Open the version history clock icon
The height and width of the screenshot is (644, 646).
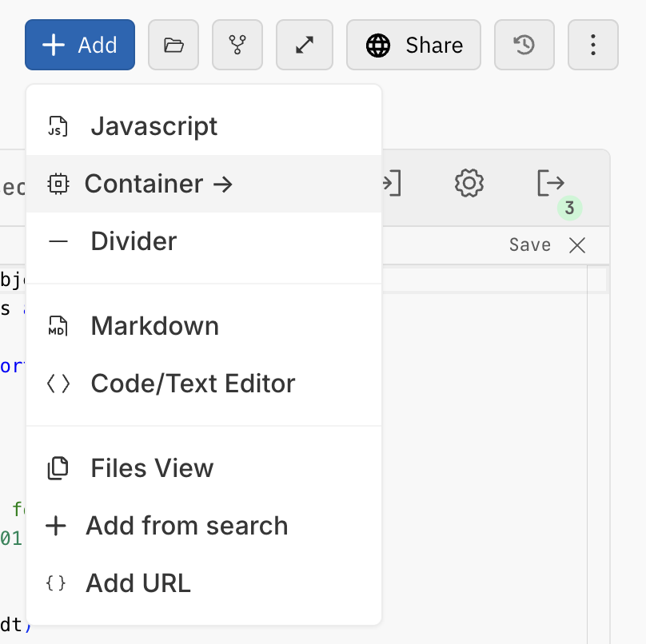point(524,45)
